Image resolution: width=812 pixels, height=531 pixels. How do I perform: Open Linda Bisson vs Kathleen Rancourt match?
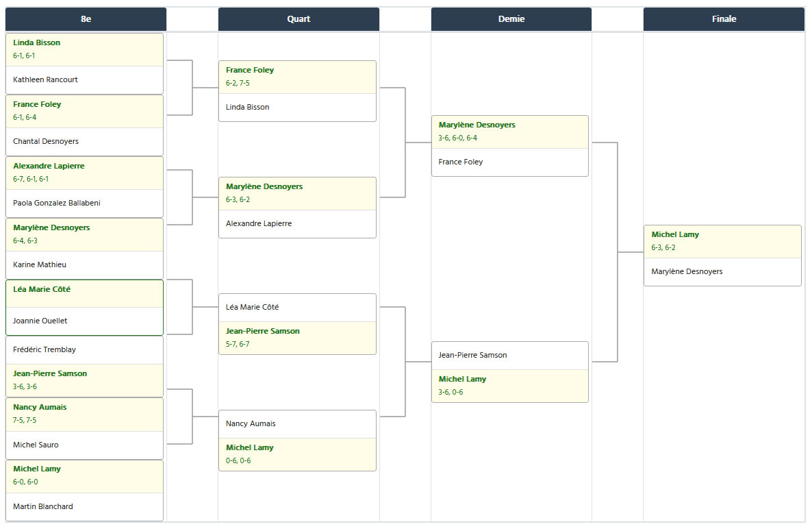pos(84,64)
